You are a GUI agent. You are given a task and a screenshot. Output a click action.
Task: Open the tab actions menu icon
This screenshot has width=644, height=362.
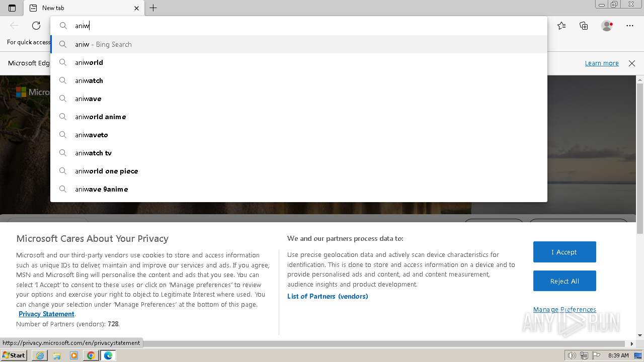click(12, 8)
